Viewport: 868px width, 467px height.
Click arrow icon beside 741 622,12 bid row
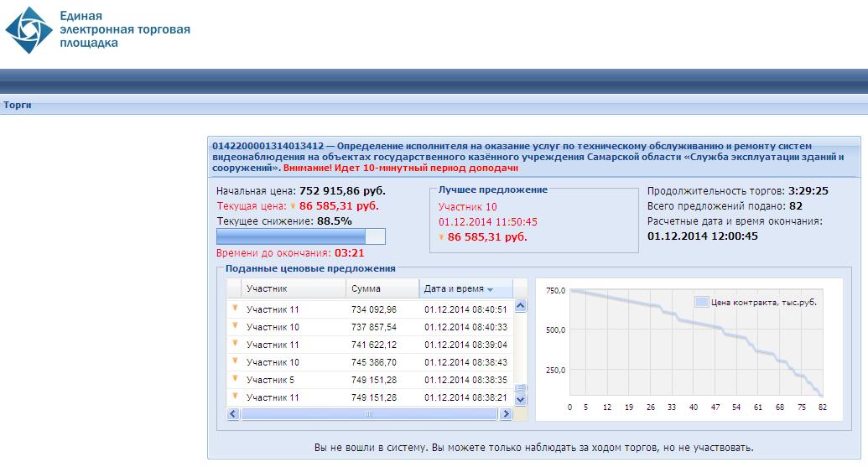pos(235,344)
